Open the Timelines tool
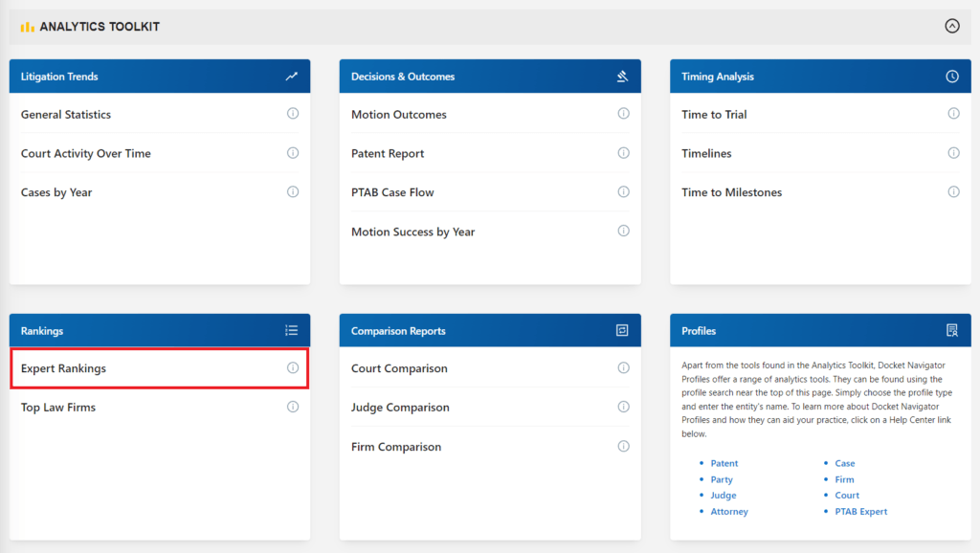The height and width of the screenshot is (553, 980). tap(706, 154)
